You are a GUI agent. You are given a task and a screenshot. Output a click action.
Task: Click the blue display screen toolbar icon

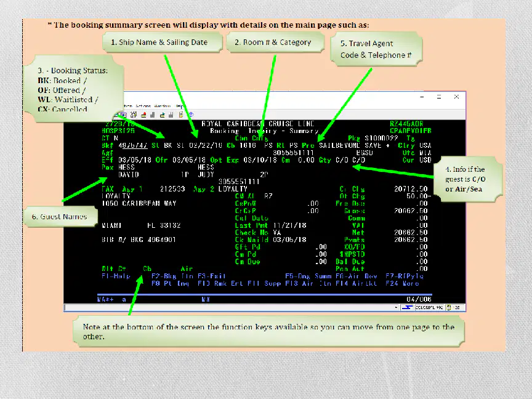[x=124, y=115]
